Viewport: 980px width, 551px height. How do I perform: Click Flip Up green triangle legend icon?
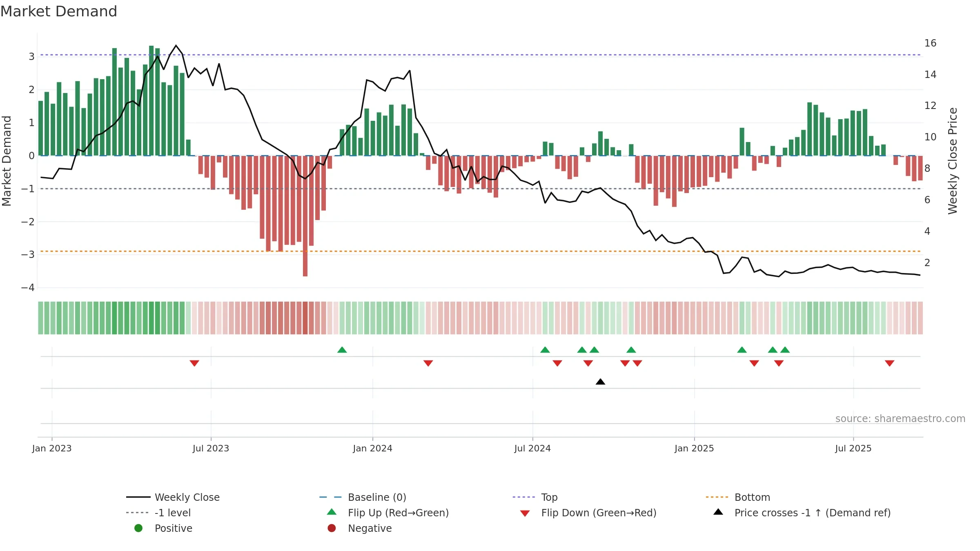(x=332, y=512)
